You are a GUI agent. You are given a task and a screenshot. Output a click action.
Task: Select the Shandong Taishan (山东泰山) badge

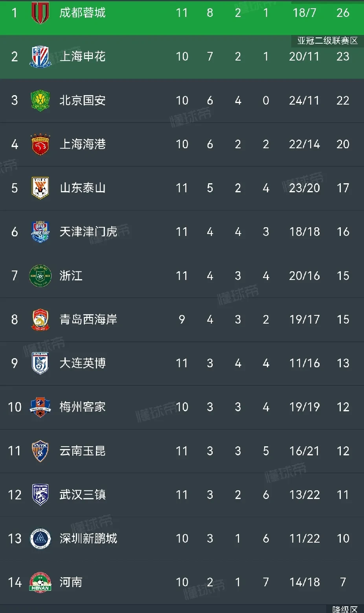point(40,188)
